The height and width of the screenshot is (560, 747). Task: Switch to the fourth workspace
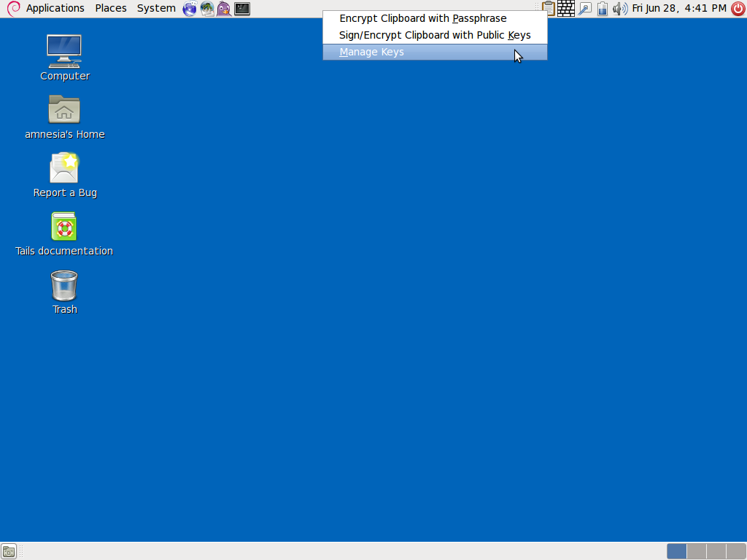[736, 551]
